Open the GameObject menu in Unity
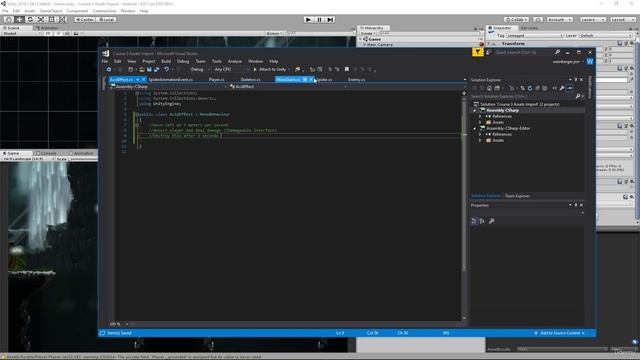Viewport: 640px width, 360px height. (x=51, y=11)
